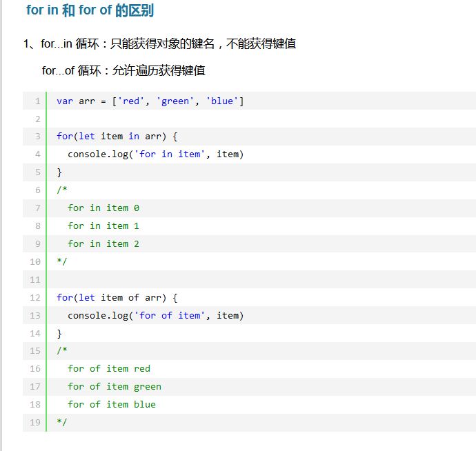Click the heading 'for in 和 for of 的区别'

click(90, 10)
